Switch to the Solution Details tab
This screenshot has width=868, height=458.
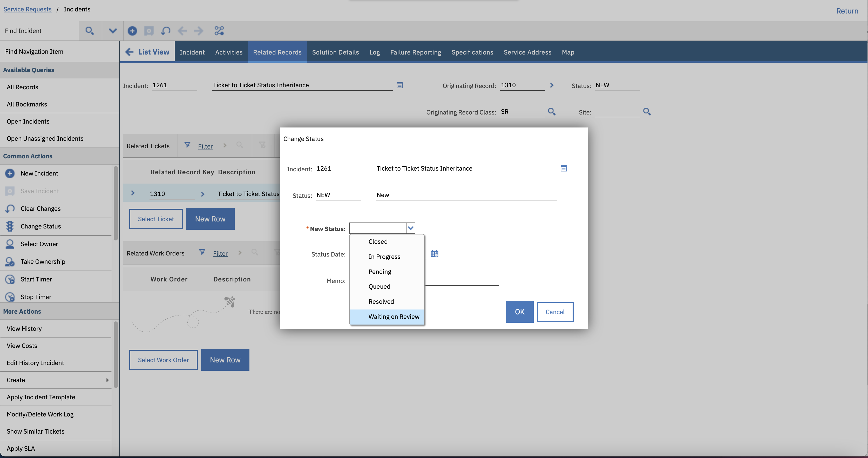click(x=335, y=52)
